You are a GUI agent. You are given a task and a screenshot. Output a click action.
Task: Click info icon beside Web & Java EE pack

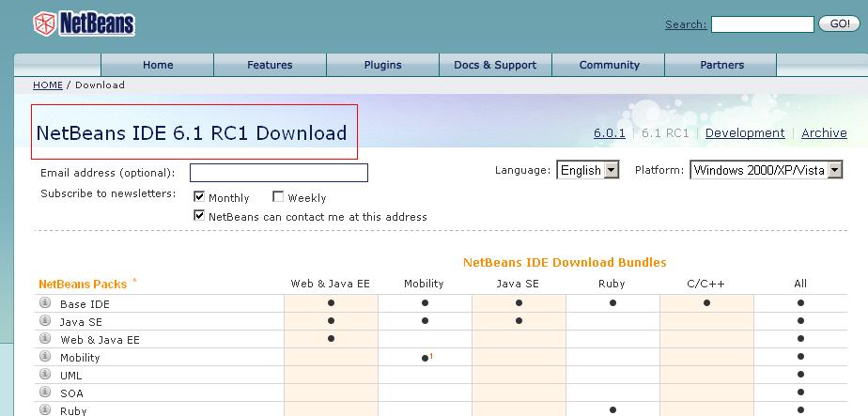[x=45, y=338]
